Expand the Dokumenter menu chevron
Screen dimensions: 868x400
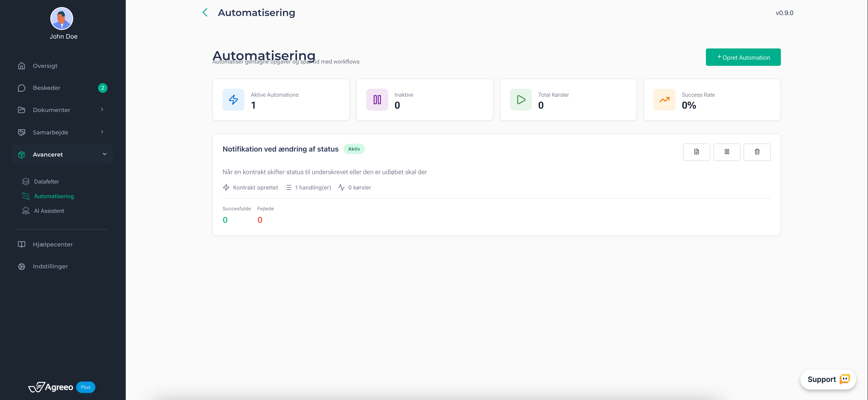coord(102,110)
